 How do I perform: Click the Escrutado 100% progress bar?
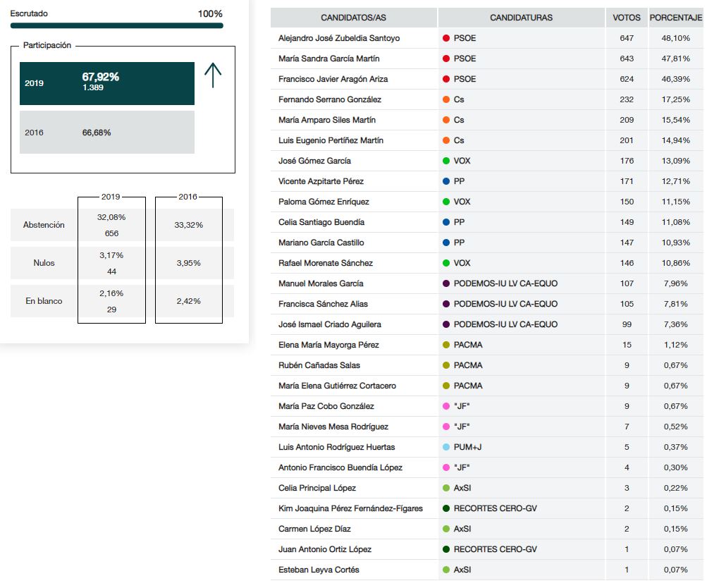click(116, 25)
